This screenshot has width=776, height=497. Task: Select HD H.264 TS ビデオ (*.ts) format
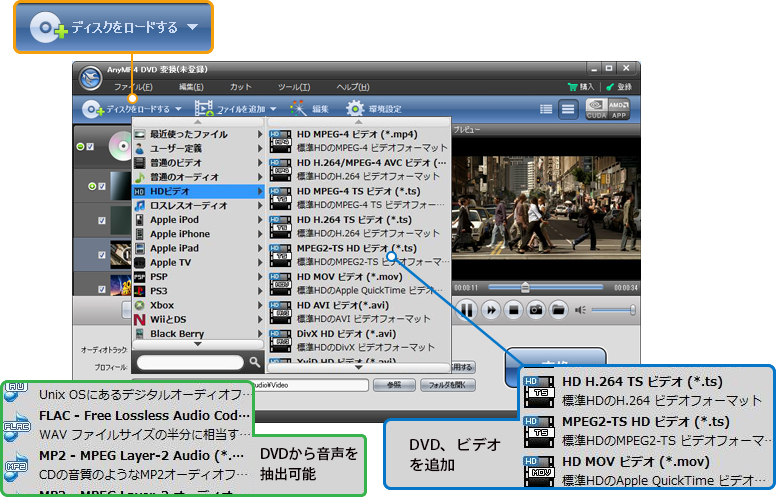pyautogui.click(x=359, y=226)
